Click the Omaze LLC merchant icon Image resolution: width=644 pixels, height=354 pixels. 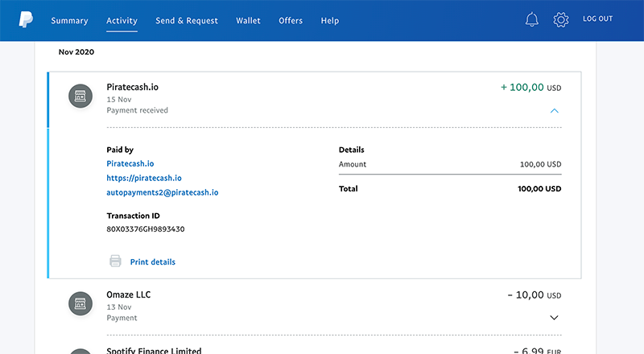click(x=80, y=303)
